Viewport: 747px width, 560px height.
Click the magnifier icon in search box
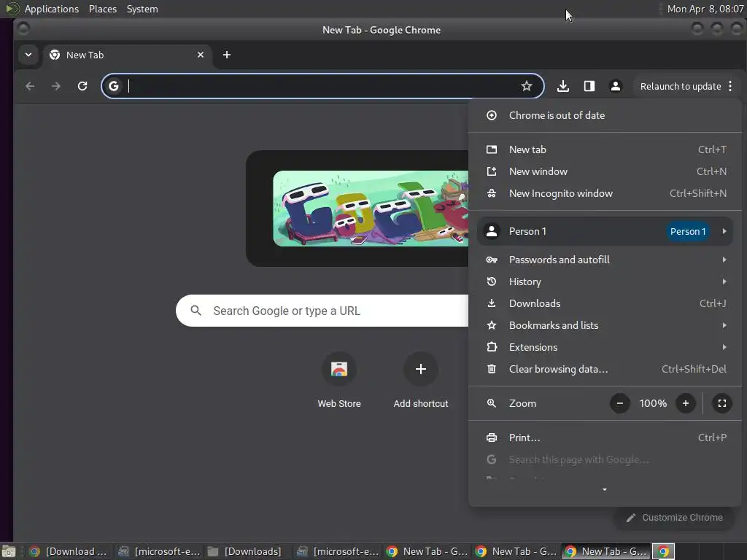coord(196,311)
